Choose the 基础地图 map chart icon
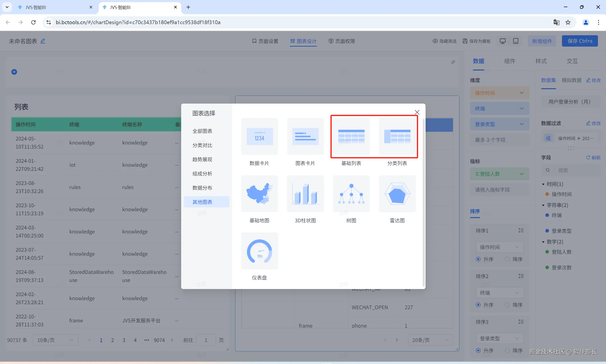This screenshot has width=606, height=364. [259, 194]
